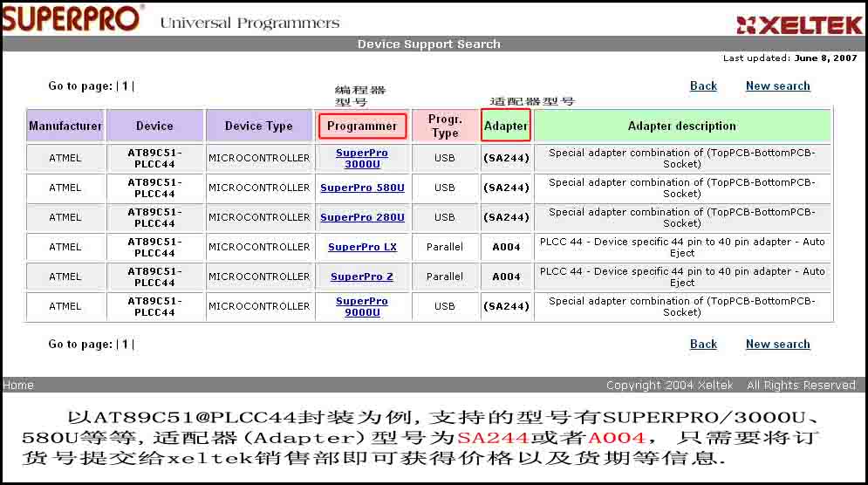Open the SuperPro 9000U link

[362, 307]
